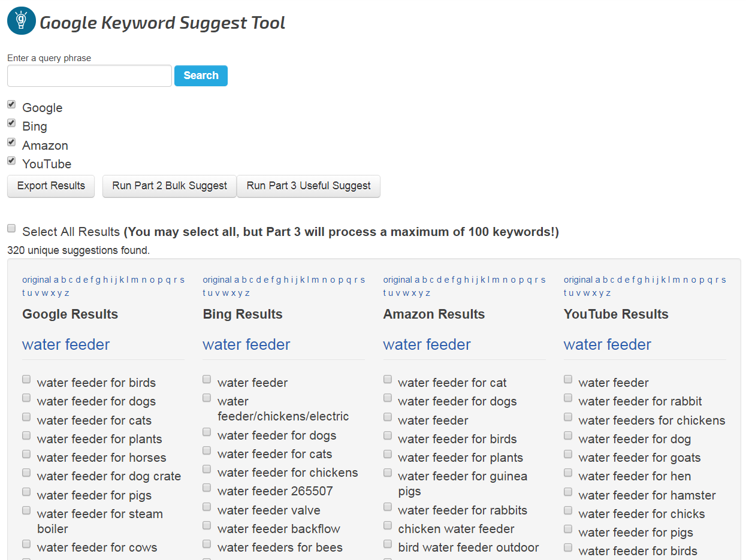Uncheck the Google source checkbox
The width and height of the screenshot is (746, 560).
(11, 105)
